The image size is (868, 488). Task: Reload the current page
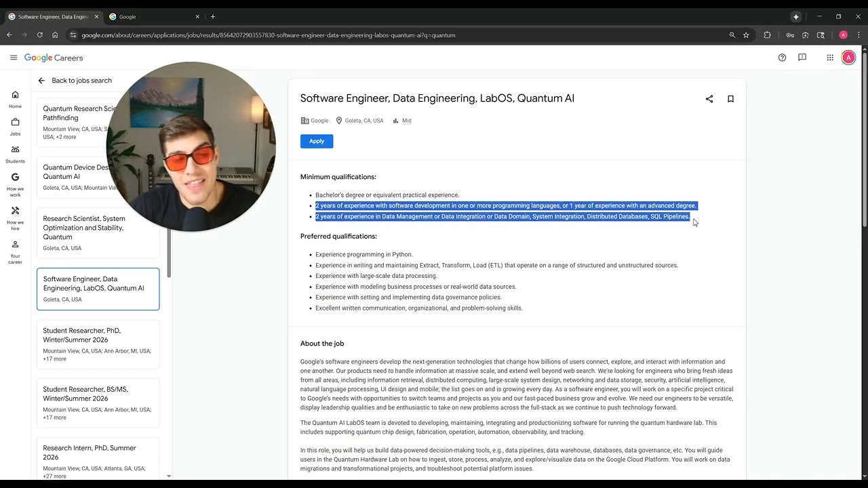point(40,35)
